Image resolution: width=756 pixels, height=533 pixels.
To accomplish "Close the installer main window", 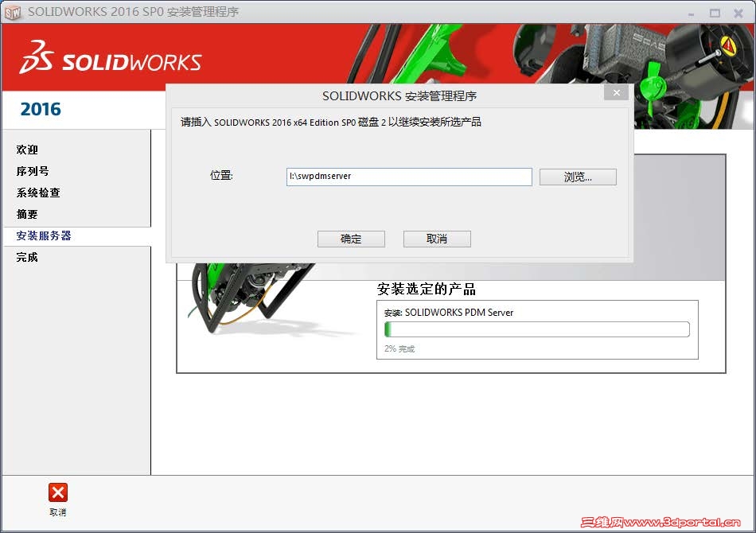I will pos(738,14).
